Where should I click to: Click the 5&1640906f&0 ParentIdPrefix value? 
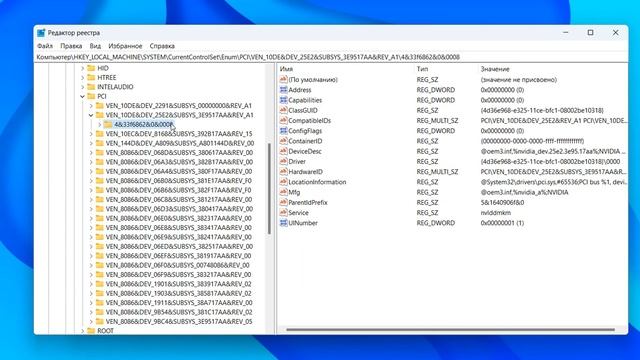pos(502,202)
